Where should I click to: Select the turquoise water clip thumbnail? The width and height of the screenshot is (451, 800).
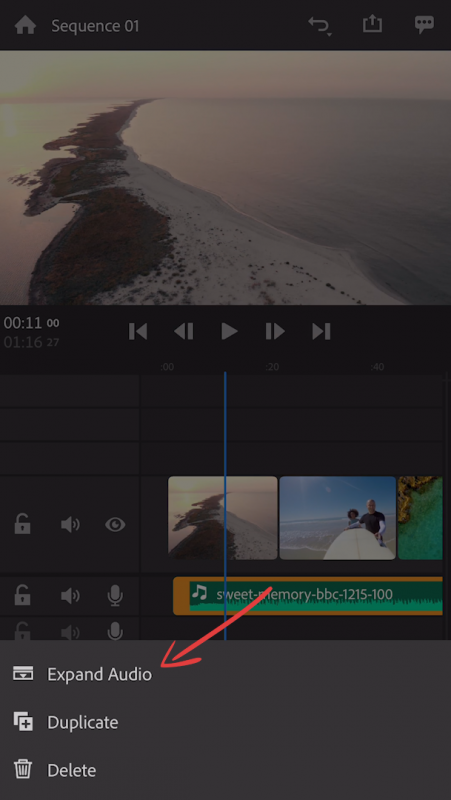(x=420, y=518)
